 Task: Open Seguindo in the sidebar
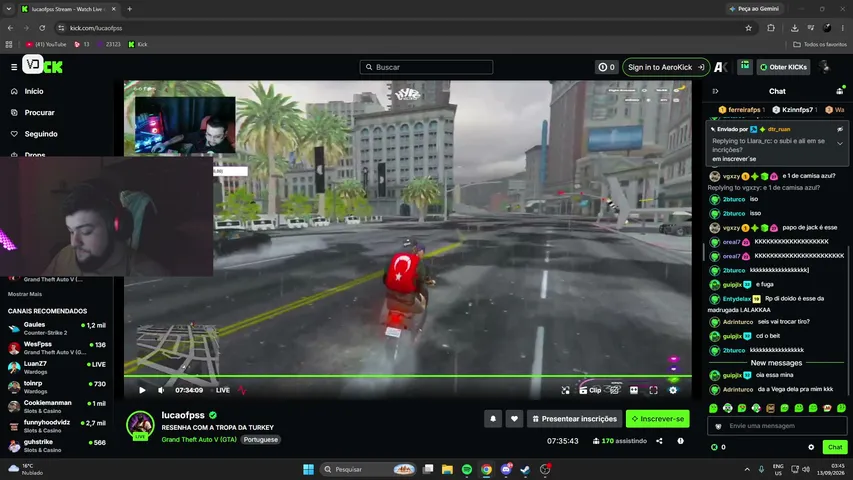(41, 134)
